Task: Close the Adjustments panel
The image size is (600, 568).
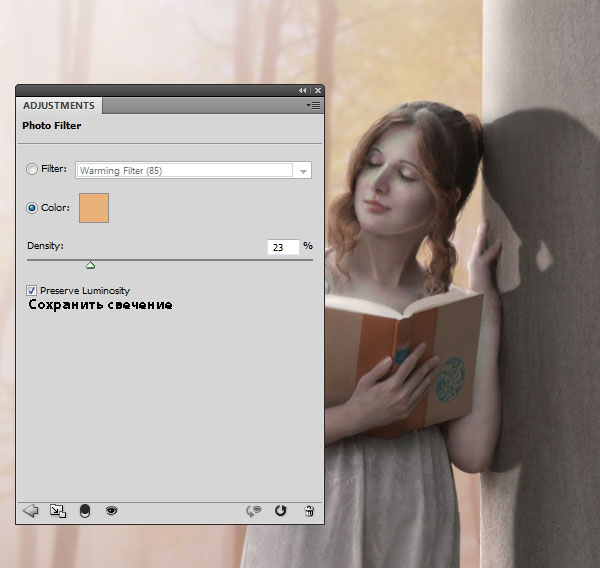Action: (x=318, y=91)
